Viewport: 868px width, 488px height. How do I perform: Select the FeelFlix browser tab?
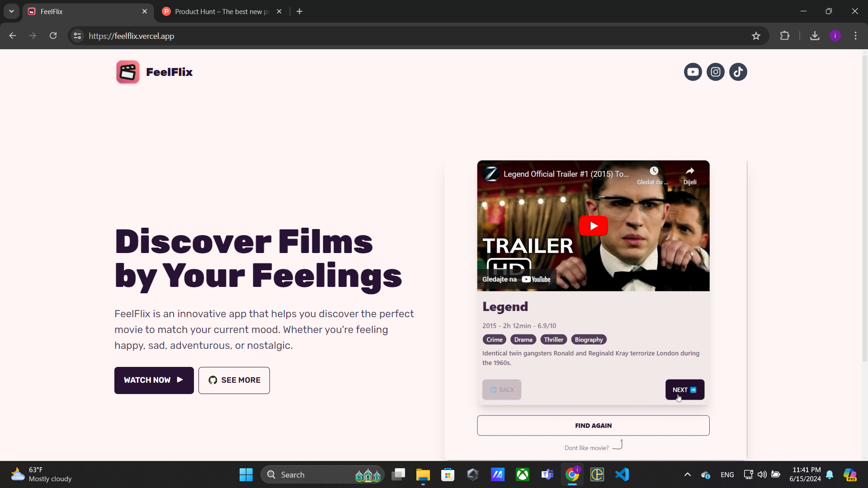coord(88,11)
